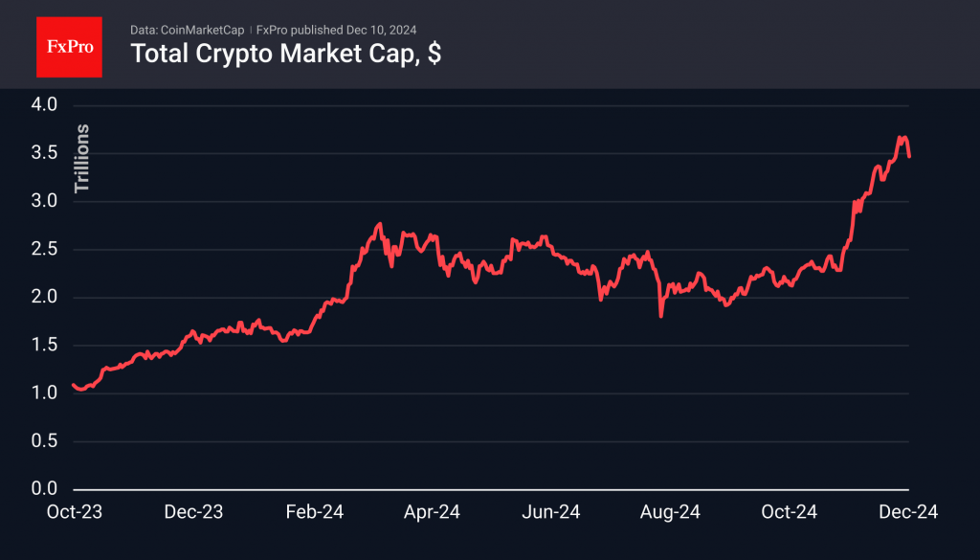Click the "Total Crypto Market Cap, $" title

pos(285,55)
